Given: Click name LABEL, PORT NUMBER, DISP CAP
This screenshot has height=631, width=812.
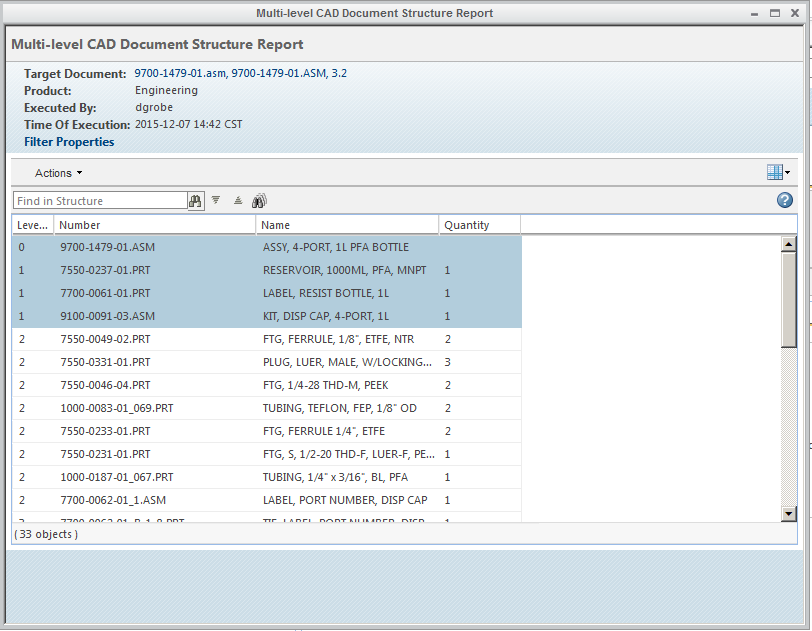Looking at the screenshot, I should click(345, 500).
